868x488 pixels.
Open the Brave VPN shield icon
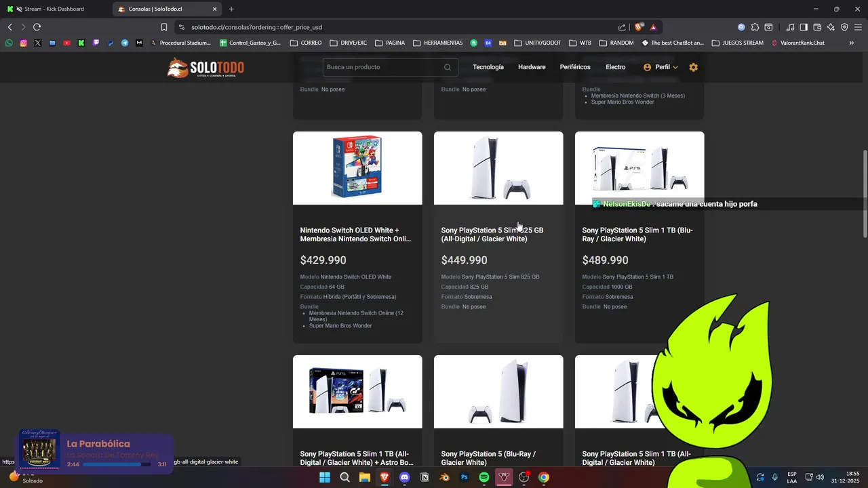click(x=844, y=27)
